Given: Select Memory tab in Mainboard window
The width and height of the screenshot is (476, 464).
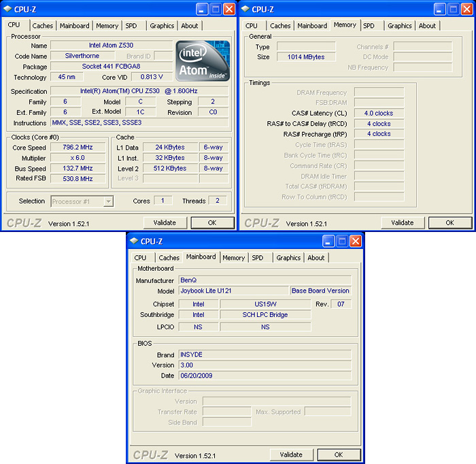Looking at the screenshot, I should tap(233, 258).
